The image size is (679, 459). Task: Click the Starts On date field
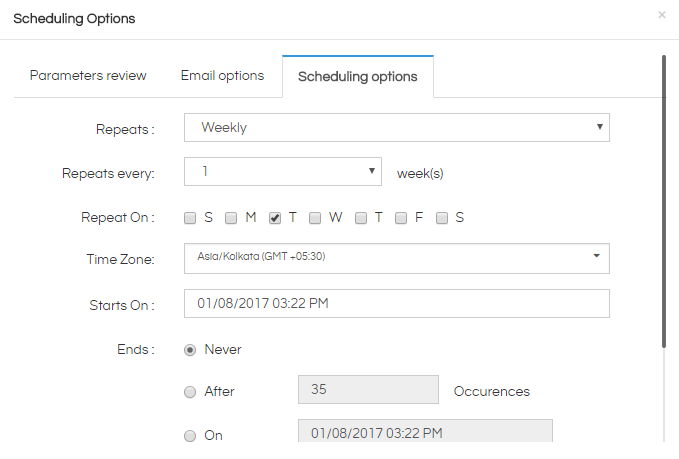(x=397, y=304)
